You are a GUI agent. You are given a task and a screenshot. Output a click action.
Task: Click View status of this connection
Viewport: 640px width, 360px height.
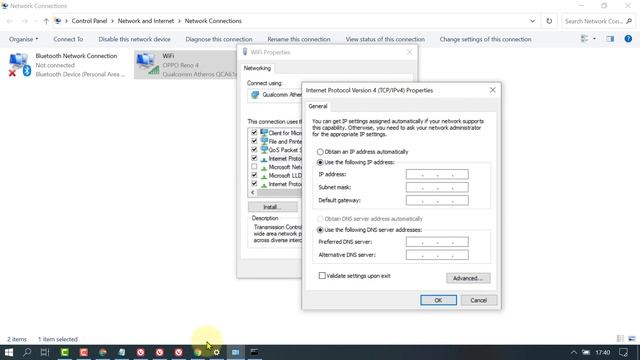point(385,39)
